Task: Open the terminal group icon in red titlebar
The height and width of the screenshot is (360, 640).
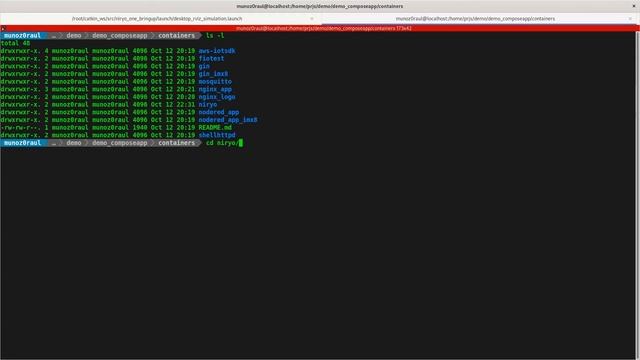Action: 3,28
